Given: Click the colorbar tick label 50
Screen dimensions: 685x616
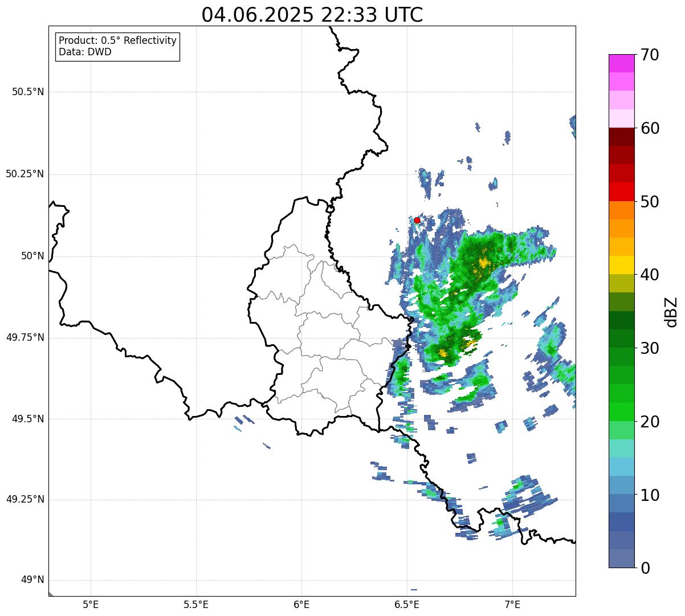Looking at the screenshot, I should [649, 202].
